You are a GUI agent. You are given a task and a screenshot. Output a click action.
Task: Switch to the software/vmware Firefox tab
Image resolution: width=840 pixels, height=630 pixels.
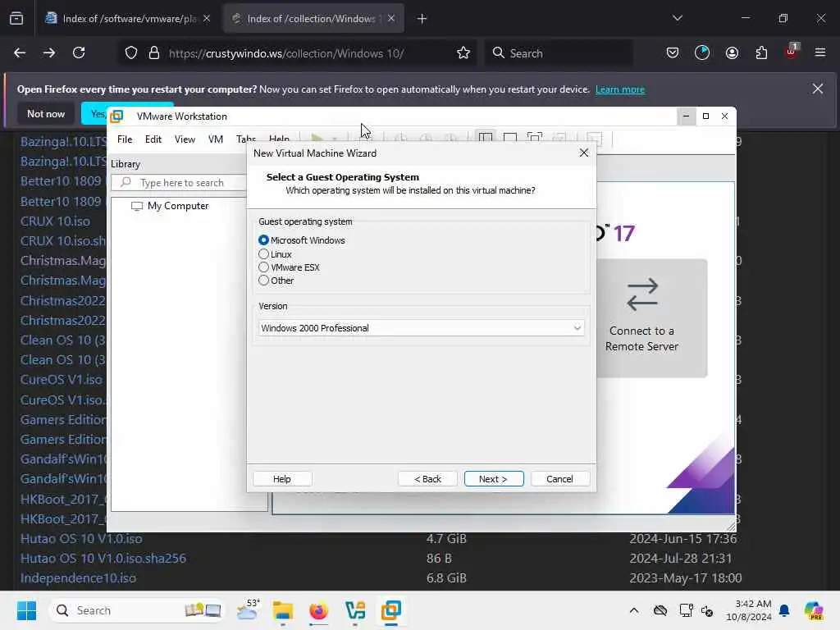tap(122, 19)
